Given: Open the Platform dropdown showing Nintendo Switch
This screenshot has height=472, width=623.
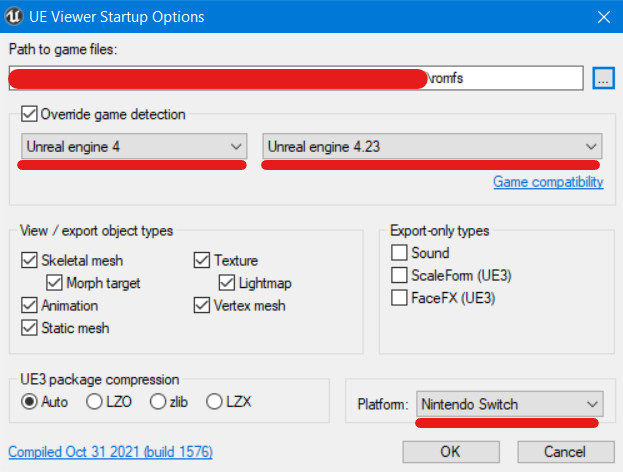Looking at the screenshot, I should [x=509, y=404].
